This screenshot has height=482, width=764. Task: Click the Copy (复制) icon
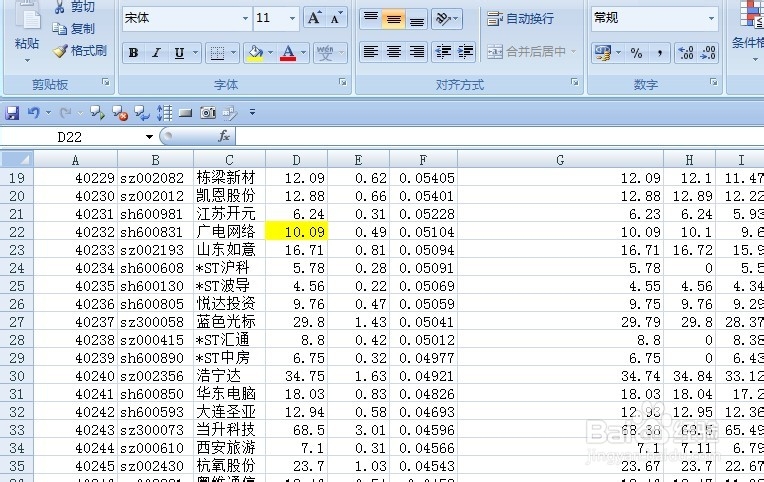tap(59, 29)
